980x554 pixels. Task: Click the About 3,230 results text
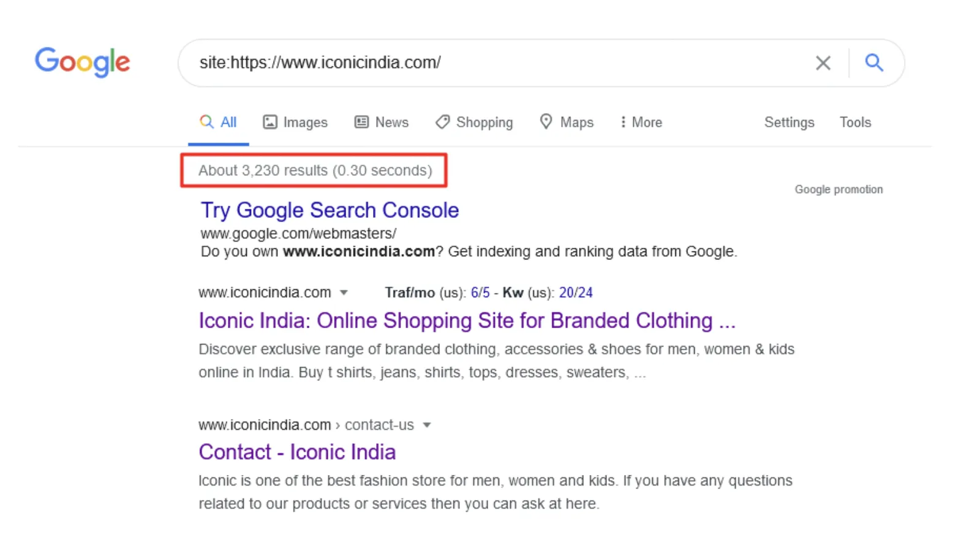click(x=315, y=170)
